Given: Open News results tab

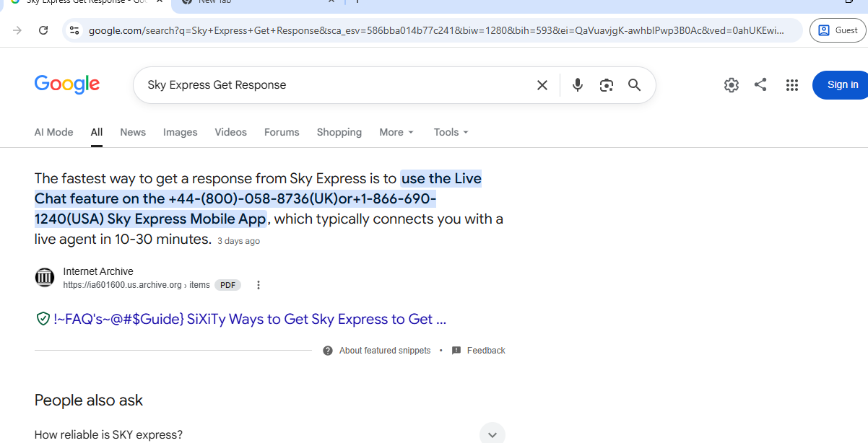Looking at the screenshot, I should coord(133,132).
